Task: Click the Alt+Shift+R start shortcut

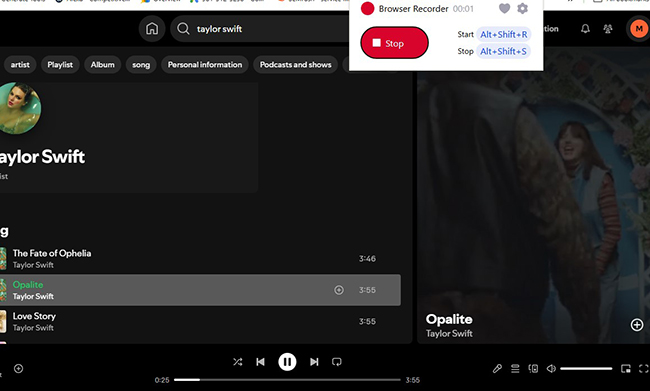Action: 504,34
